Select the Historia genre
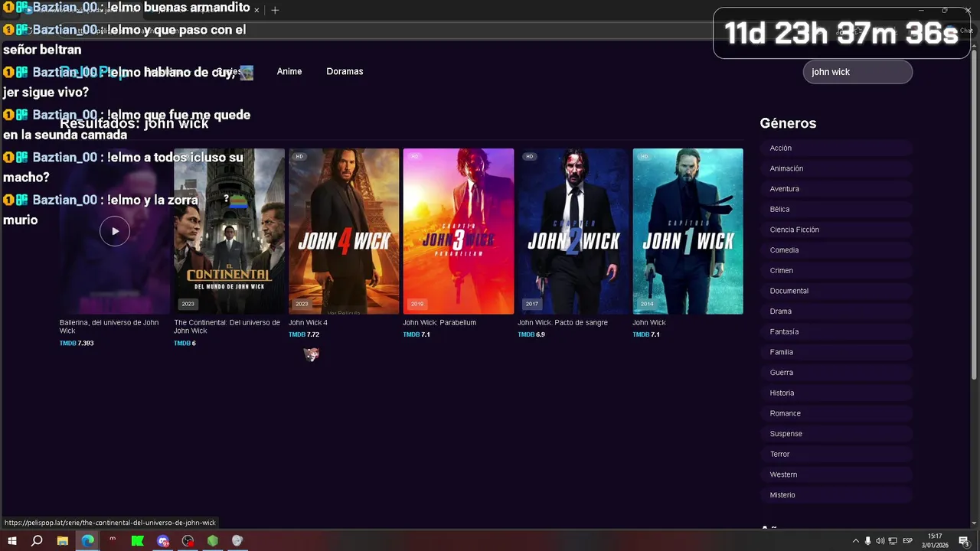The width and height of the screenshot is (980, 551). coord(836,393)
